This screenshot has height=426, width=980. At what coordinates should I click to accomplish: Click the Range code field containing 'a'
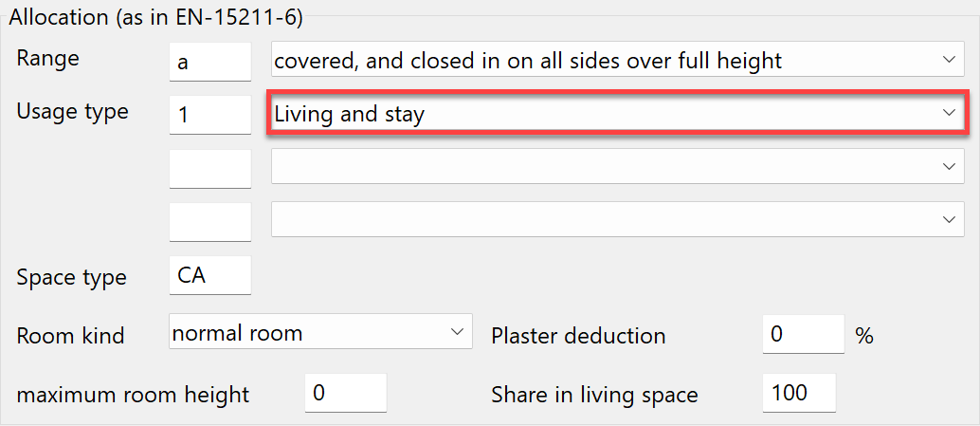(209, 61)
